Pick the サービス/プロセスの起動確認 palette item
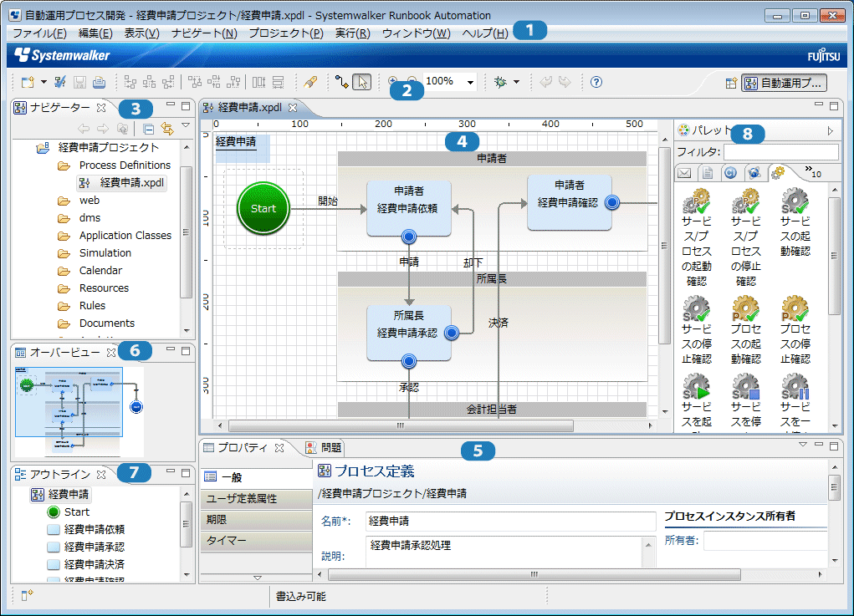 697,237
